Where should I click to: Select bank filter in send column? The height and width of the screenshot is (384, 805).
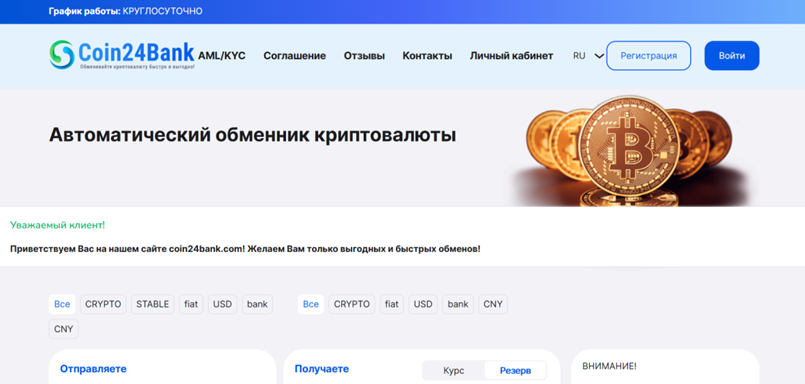pyautogui.click(x=257, y=304)
